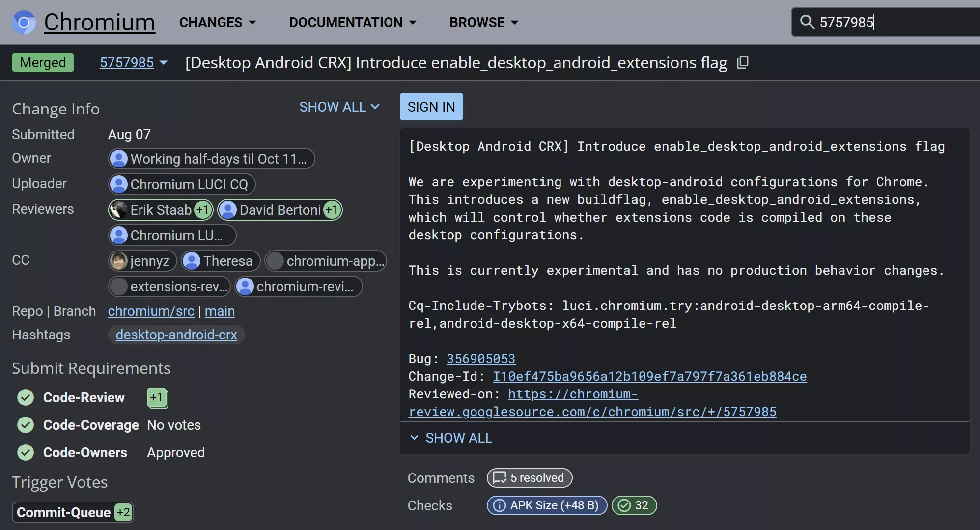This screenshot has width=980, height=530.
Task: Open the CHANGES dropdown menu
Action: [218, 22]
